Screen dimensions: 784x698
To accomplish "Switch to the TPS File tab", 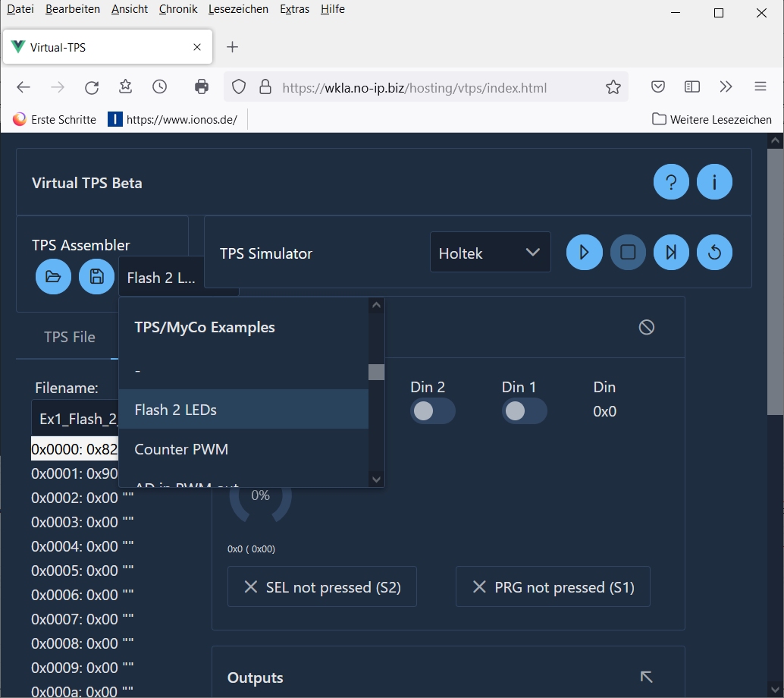I will coord(69,337).
